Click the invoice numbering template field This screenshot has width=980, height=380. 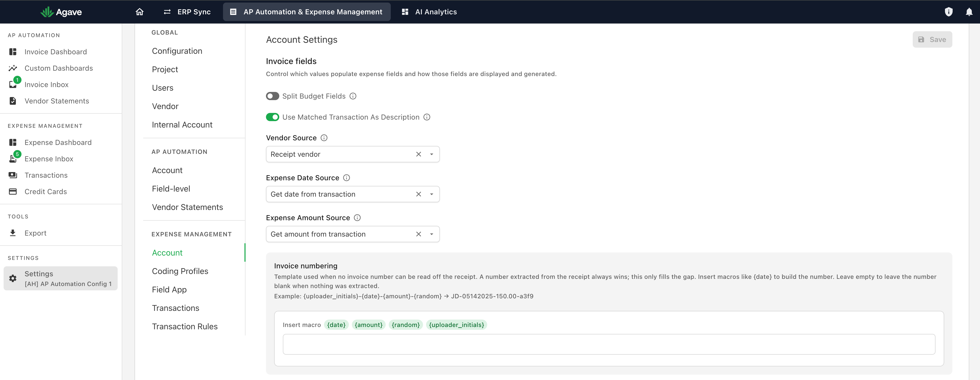point(609,344)
